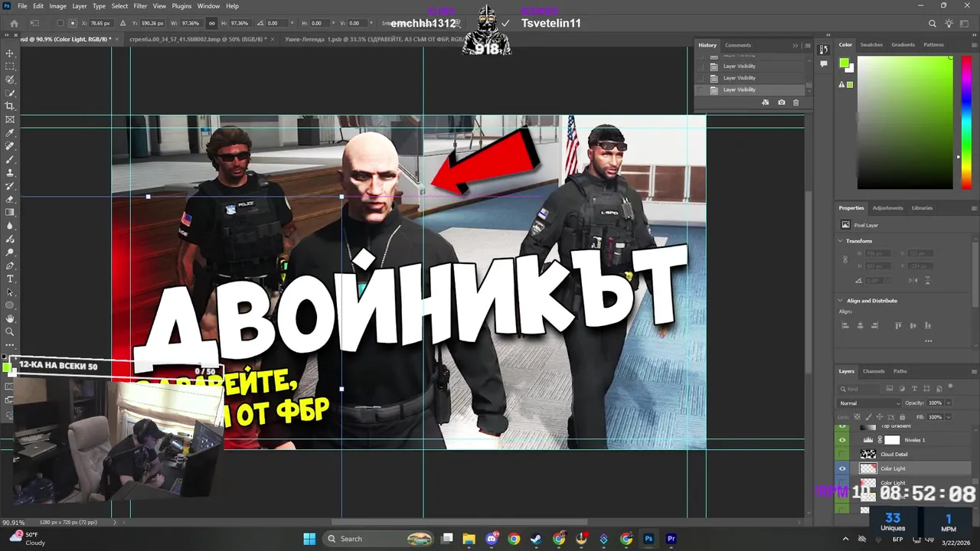Select the Frame tool

tap(10, 119)
